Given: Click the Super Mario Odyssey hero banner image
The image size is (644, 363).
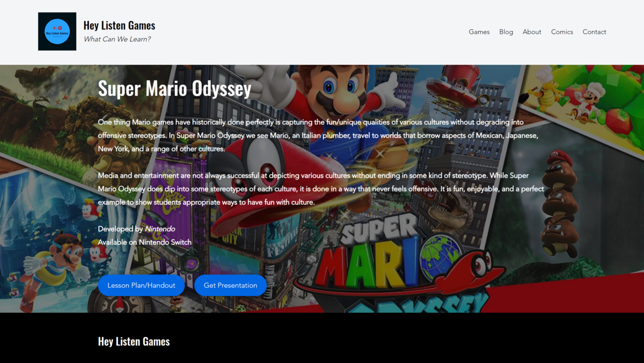Looking at the screenshot, I should point(322,188).
